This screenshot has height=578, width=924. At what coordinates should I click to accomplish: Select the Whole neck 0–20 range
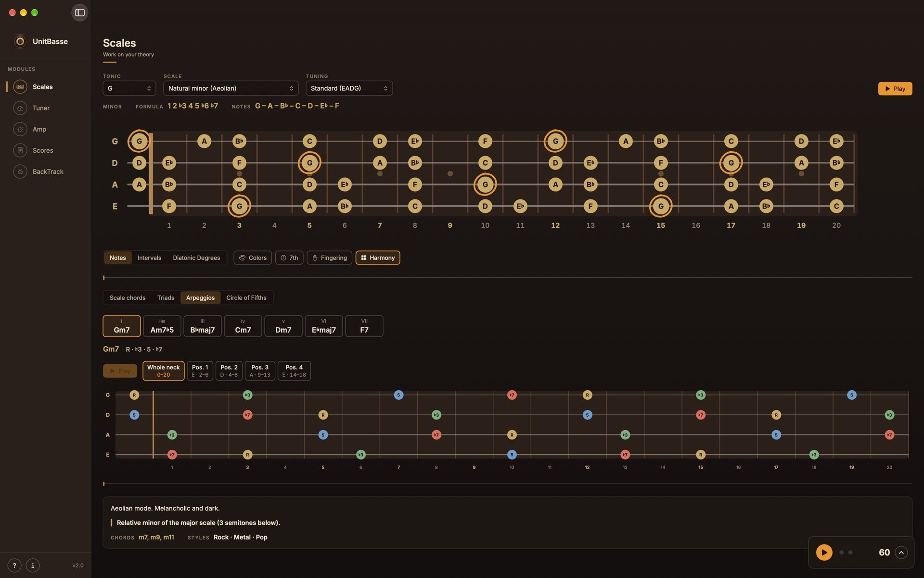coord(163,371)
